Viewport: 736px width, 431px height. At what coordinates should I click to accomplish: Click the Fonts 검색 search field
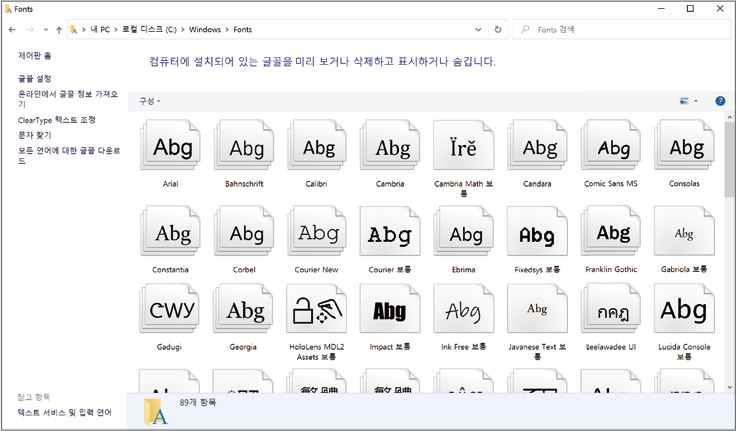click(x=621, y=30)
